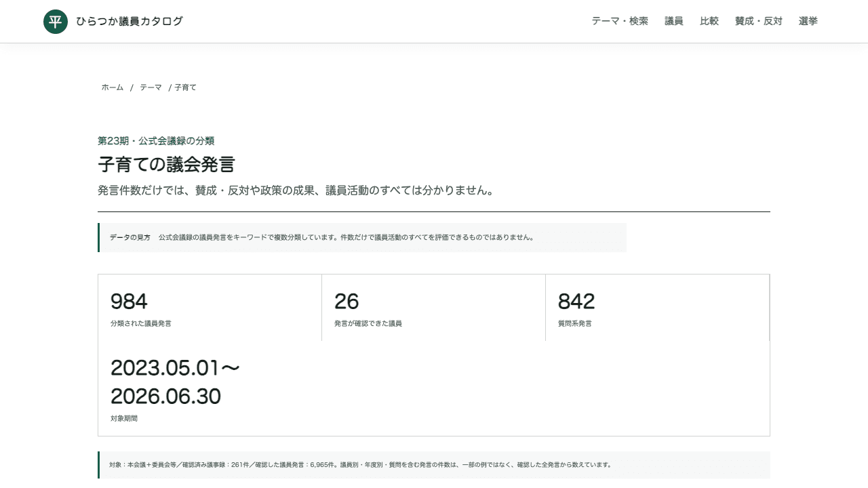Select the 比較 navigation item

click(709, 22)
